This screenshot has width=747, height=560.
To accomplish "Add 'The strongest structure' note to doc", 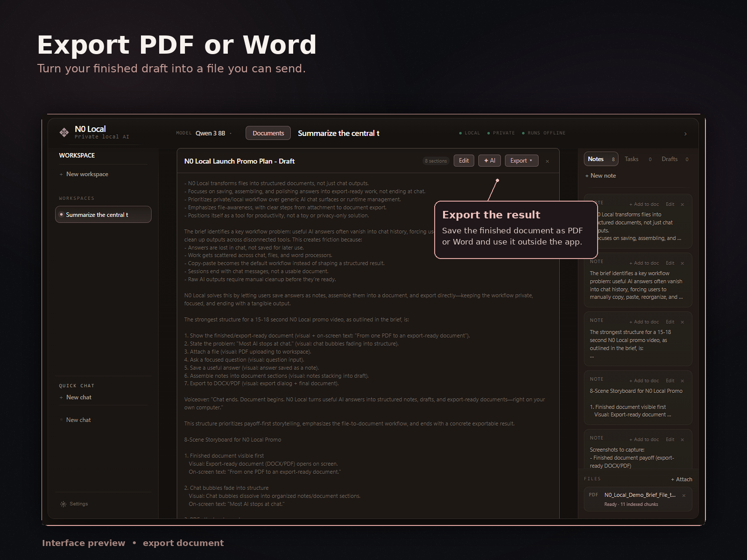I will tap(644, 322).
